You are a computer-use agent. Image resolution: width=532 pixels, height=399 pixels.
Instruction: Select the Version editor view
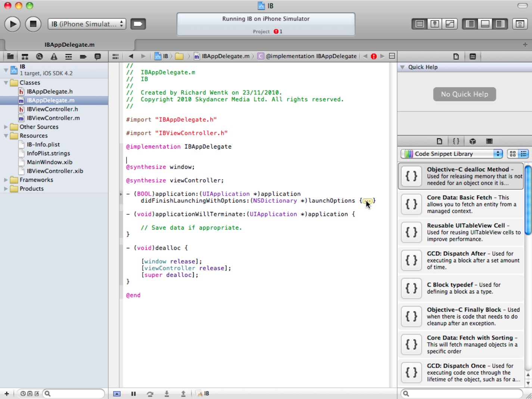(450, 24)
